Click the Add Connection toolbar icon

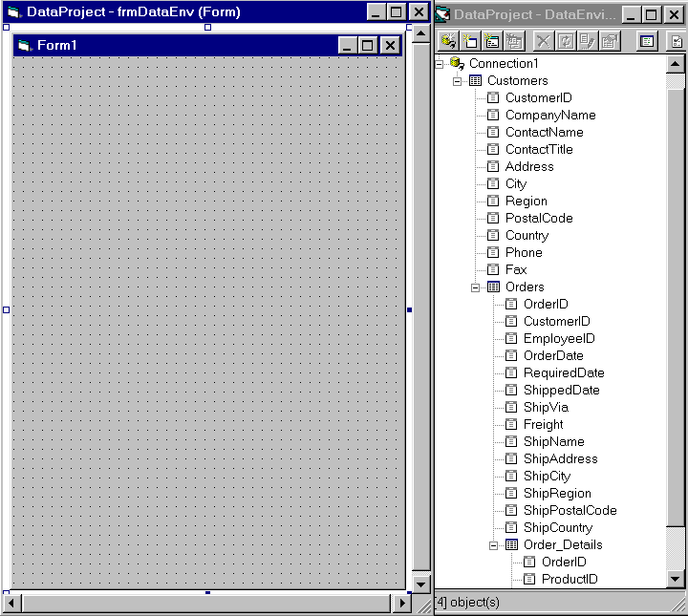coord(448,42)
